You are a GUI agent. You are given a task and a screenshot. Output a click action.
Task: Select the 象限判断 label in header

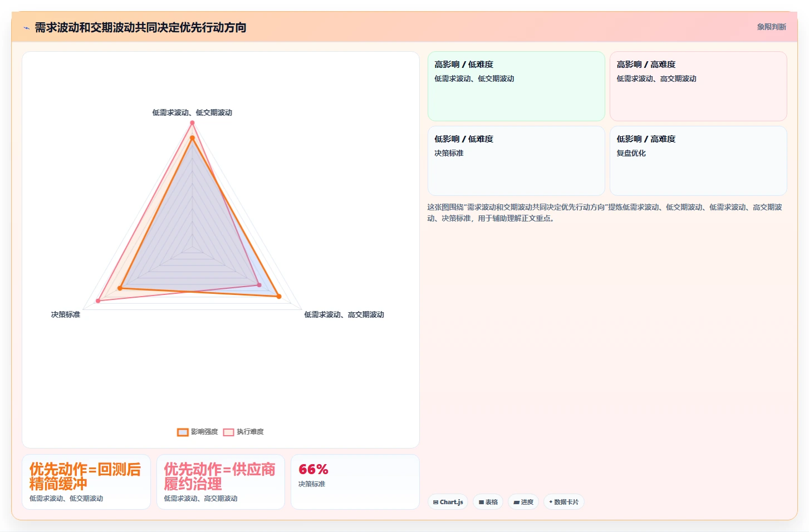[x=771, y=27]
